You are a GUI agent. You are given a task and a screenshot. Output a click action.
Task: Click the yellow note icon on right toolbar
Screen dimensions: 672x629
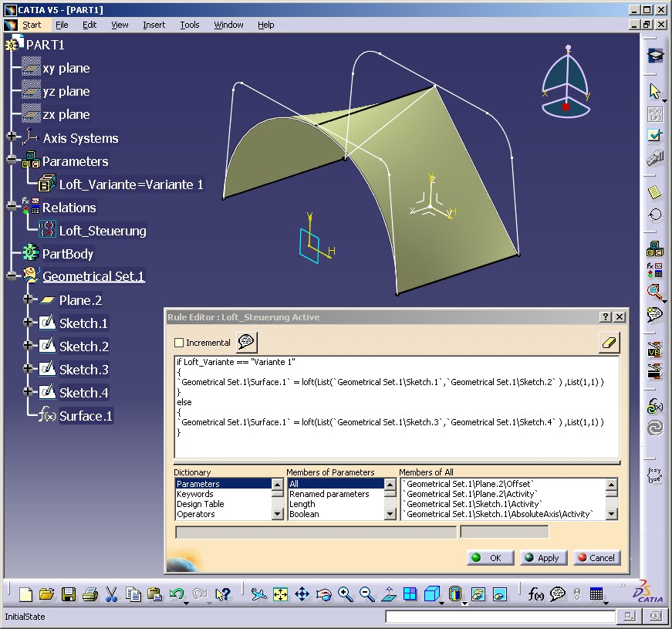click(655, 192)
